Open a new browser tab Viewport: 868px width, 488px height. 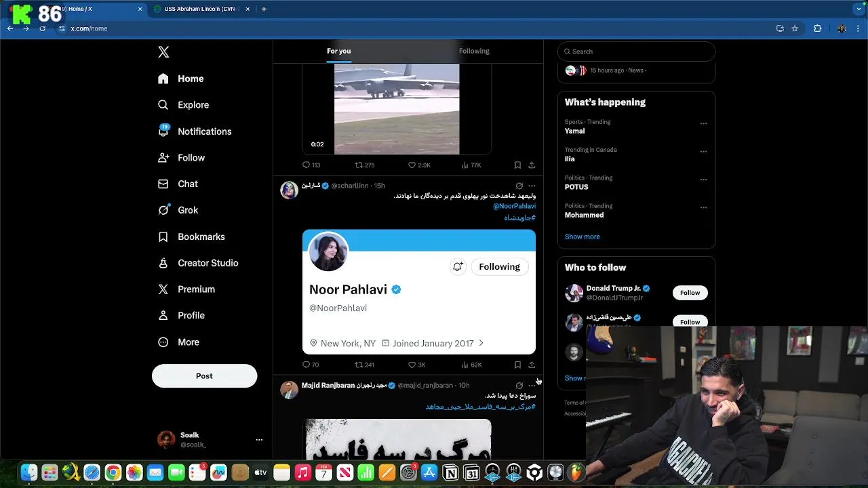[x=264, y=9]
